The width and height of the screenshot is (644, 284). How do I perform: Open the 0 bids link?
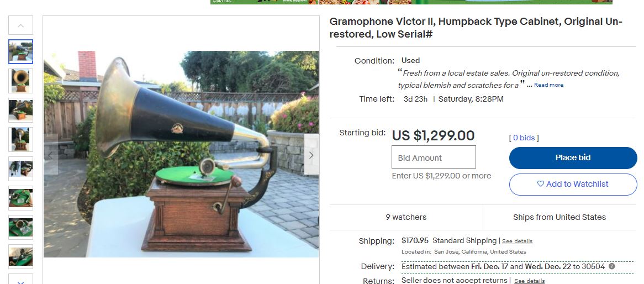(524, 138)
